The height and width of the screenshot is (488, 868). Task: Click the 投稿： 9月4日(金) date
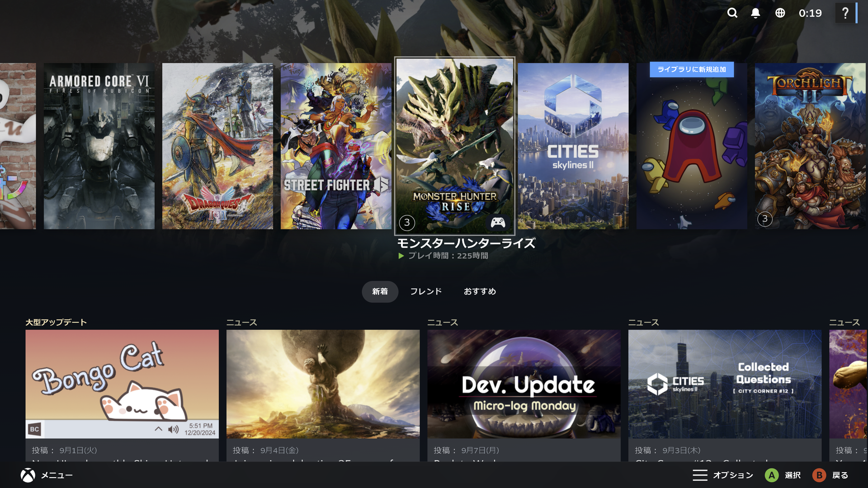(x=265, y=450)
